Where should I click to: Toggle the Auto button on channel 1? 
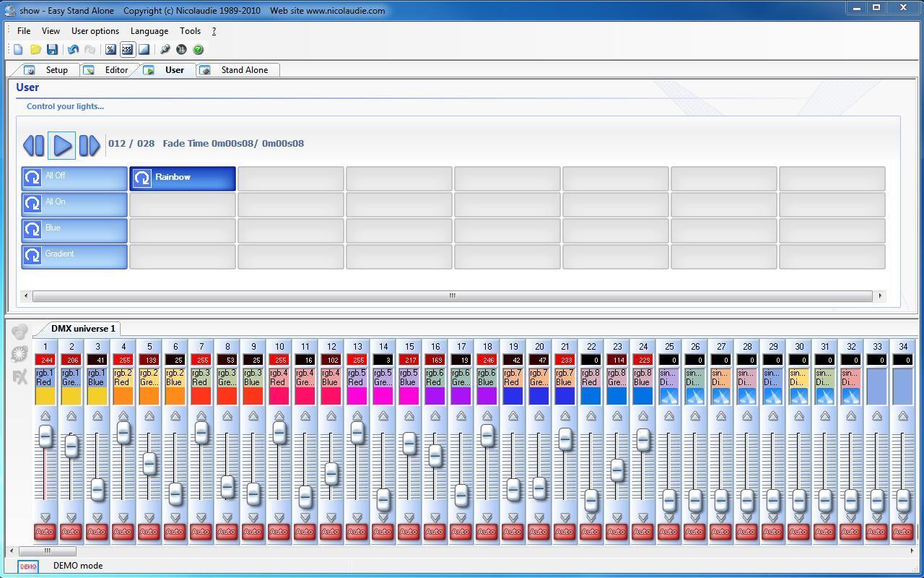pos(45,532)
